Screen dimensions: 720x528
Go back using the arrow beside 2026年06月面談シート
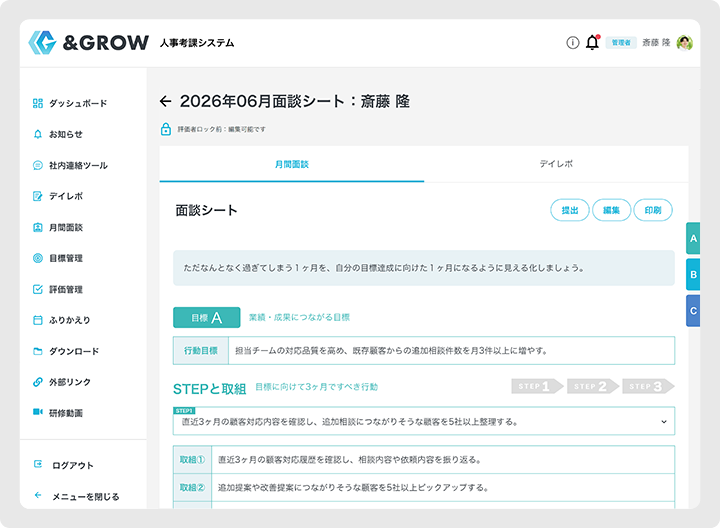pos(166,101)
